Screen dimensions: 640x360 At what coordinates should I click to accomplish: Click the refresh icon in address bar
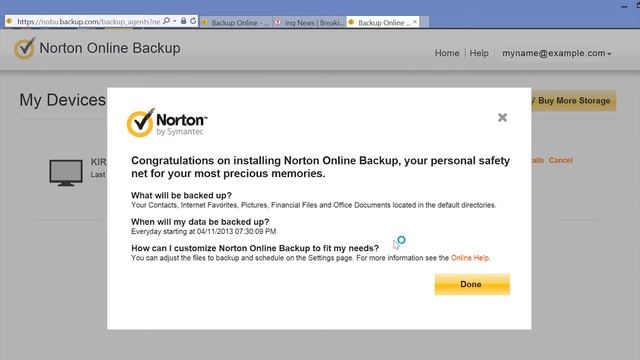click(193, 21)
